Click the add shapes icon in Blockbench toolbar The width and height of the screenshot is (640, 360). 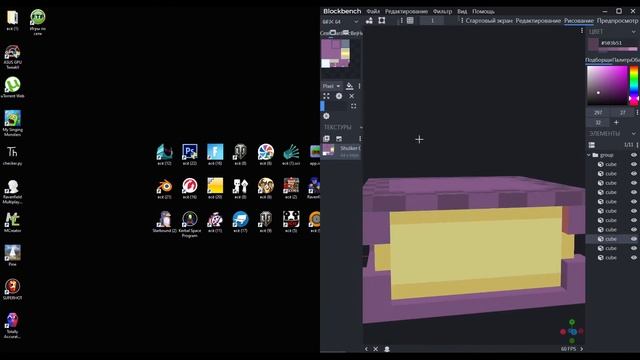(369, 20)
